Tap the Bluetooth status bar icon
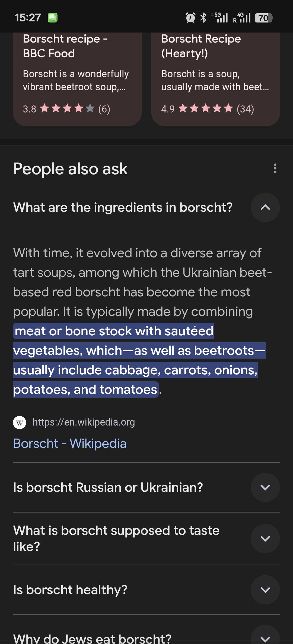The image size is (293, 644). (203, 18)
